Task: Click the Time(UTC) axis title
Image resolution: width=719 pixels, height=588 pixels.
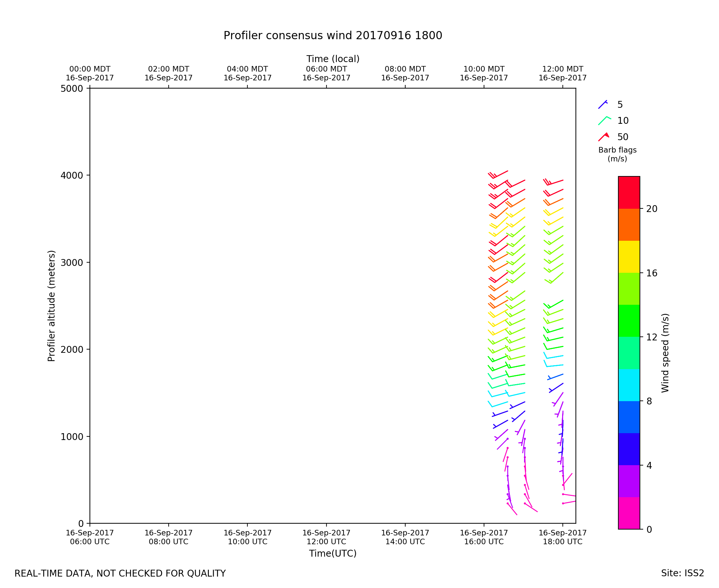Action: [x=333, y=553]
